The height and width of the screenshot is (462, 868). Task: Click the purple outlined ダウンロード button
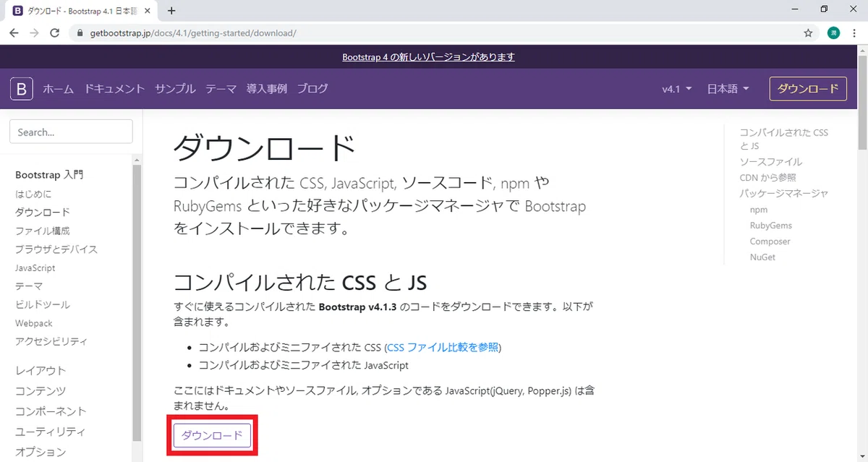click(x=212, y=435)
